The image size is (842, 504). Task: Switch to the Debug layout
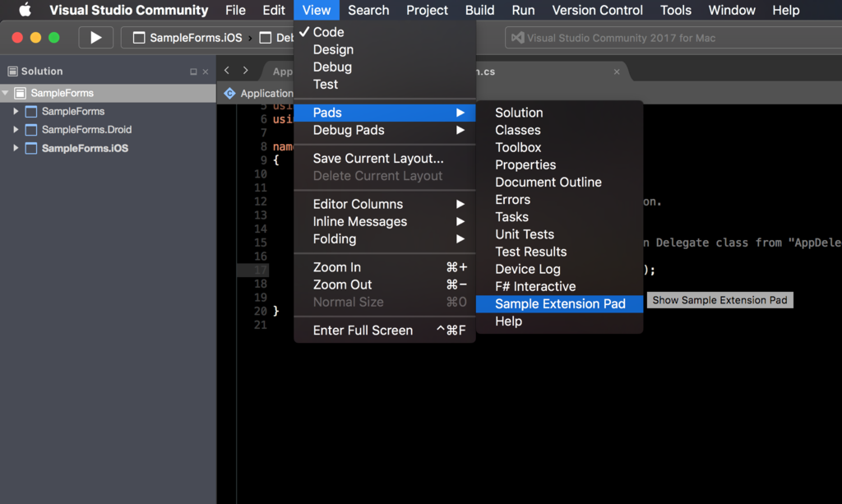click(x=385, y=67)
